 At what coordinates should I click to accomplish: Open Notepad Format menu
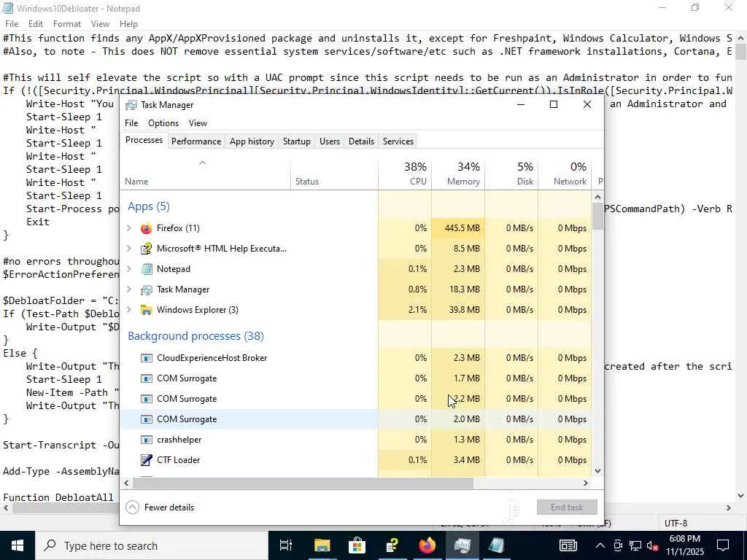click(66, 24)
